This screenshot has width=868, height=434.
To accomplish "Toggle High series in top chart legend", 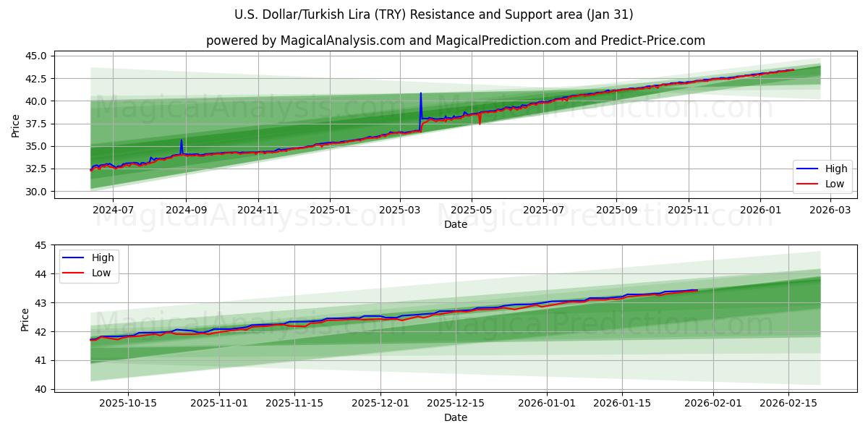I will click(x=830, y=167).
